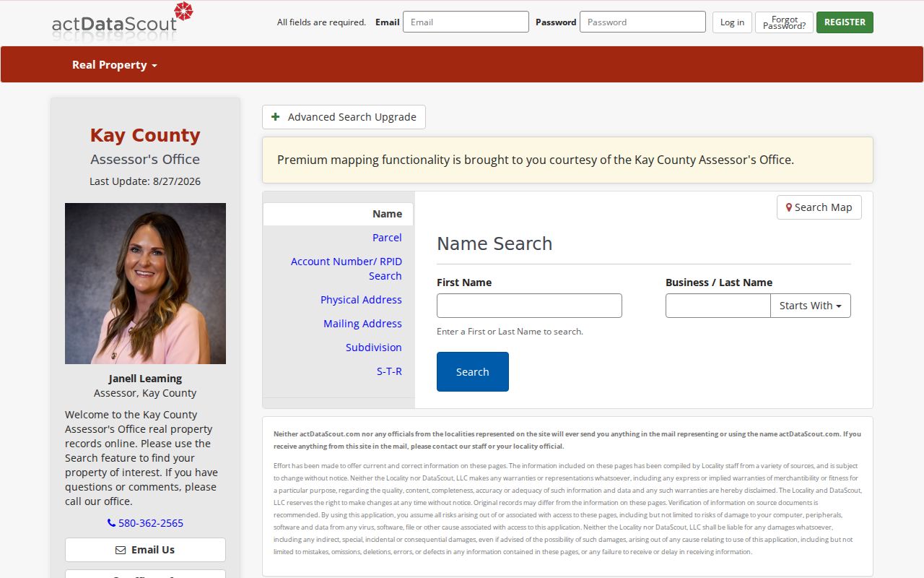Focus the Password login field

(642, 22)
